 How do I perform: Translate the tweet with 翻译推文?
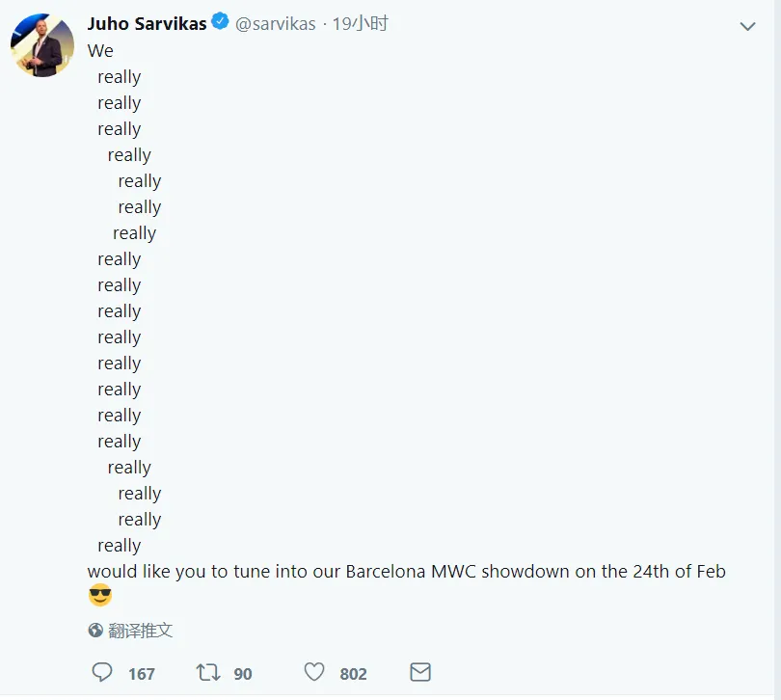pos(141,631)
